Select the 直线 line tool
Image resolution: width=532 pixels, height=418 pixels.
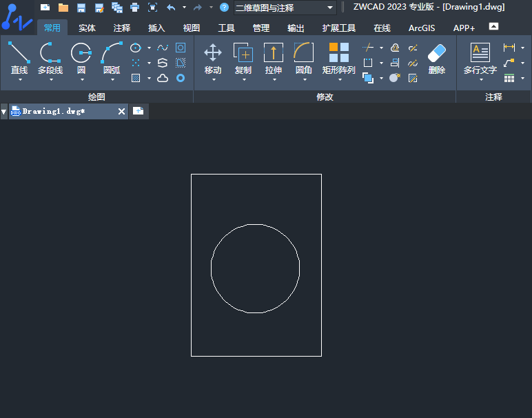pos(19,58)
